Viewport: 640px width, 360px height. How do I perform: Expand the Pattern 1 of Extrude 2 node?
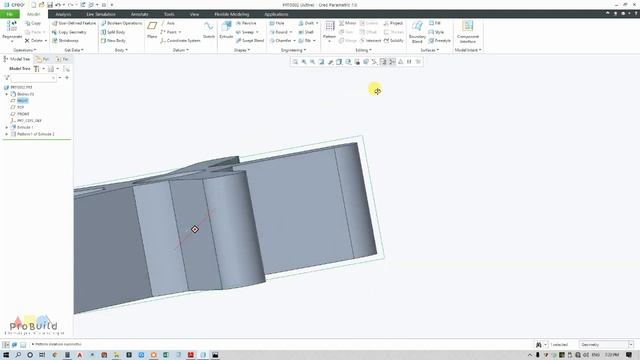[7, 134]
